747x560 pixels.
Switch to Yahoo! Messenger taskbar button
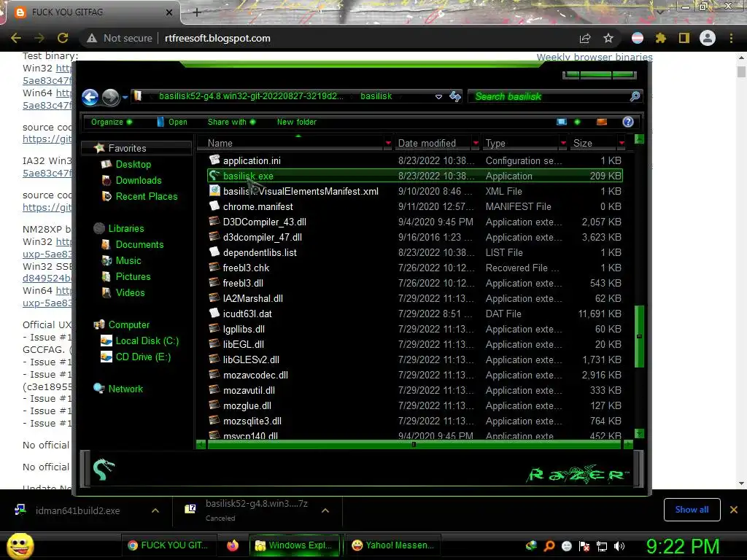[393, 545]
